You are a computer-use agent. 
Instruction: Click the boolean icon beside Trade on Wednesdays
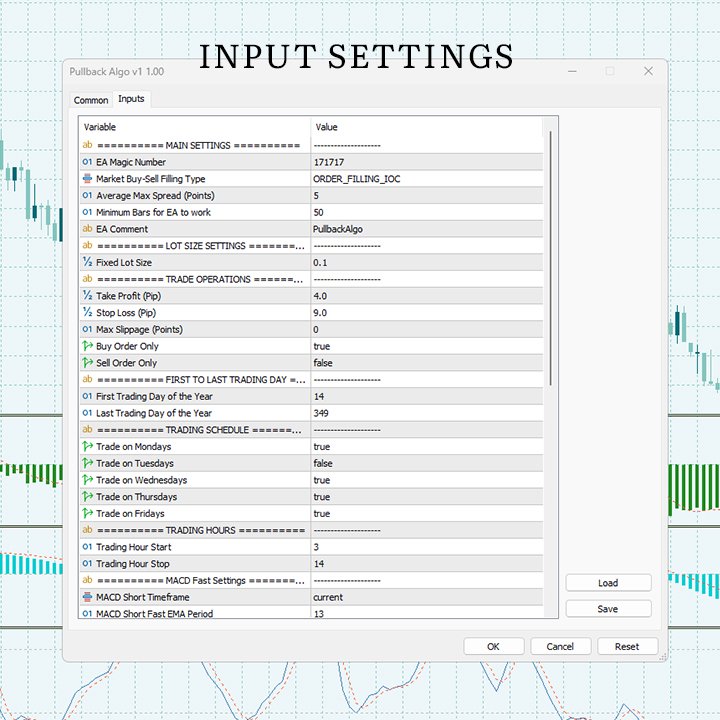87,480
